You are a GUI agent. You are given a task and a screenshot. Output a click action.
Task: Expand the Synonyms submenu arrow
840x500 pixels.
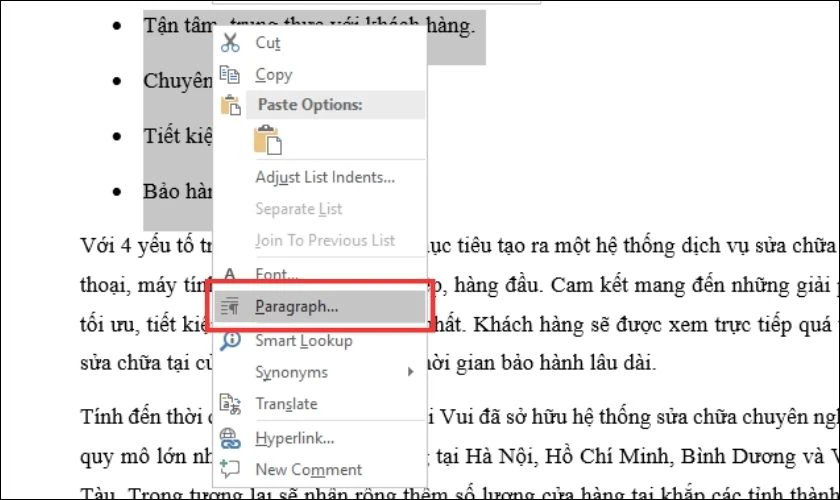[410, 372]
